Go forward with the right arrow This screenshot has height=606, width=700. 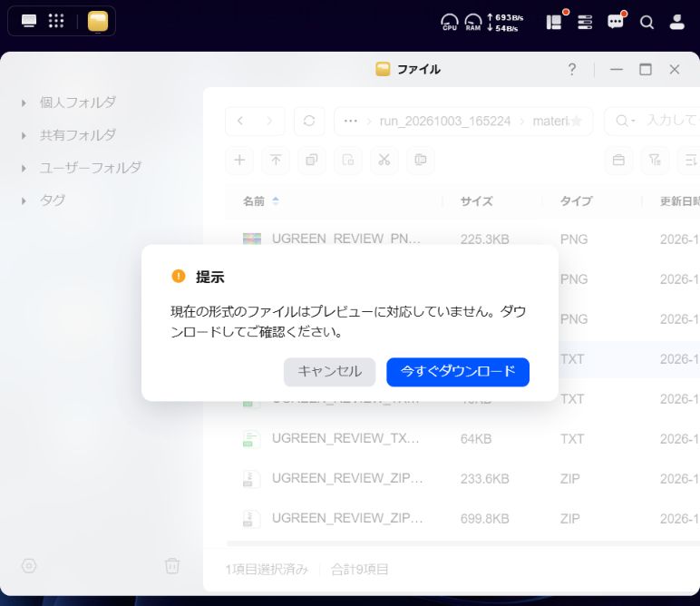[x=269, y=121]
